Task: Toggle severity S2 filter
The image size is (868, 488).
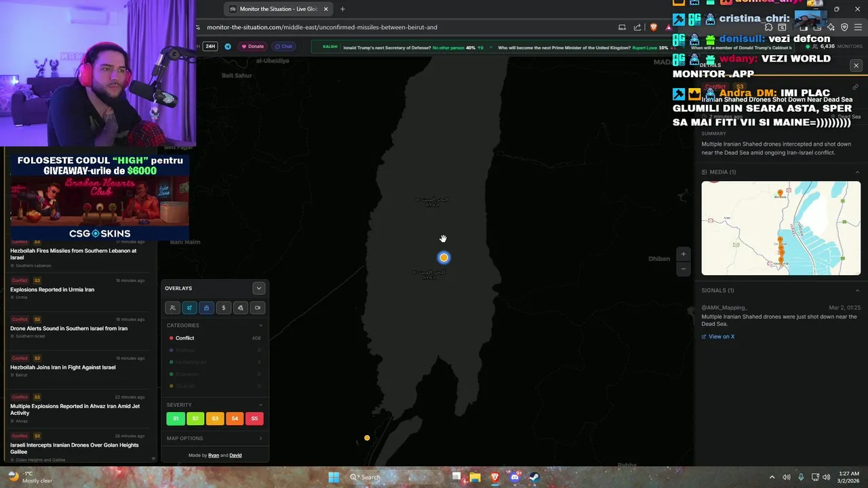Action: (195, 418)
